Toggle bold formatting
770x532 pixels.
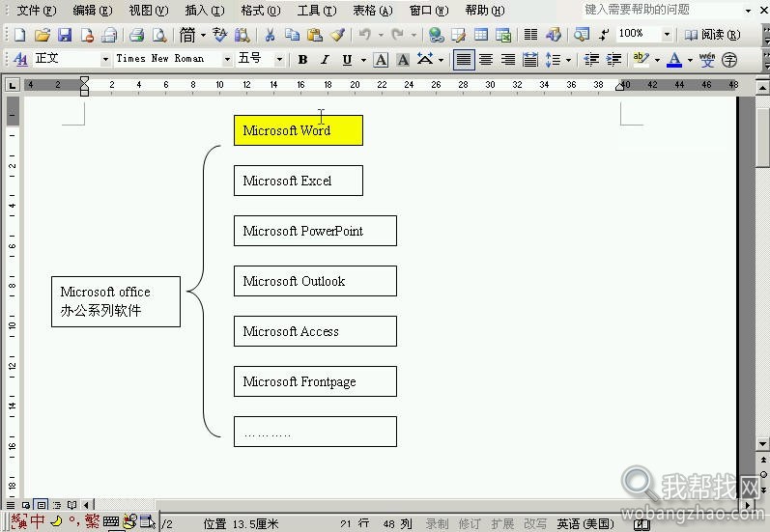303,60
